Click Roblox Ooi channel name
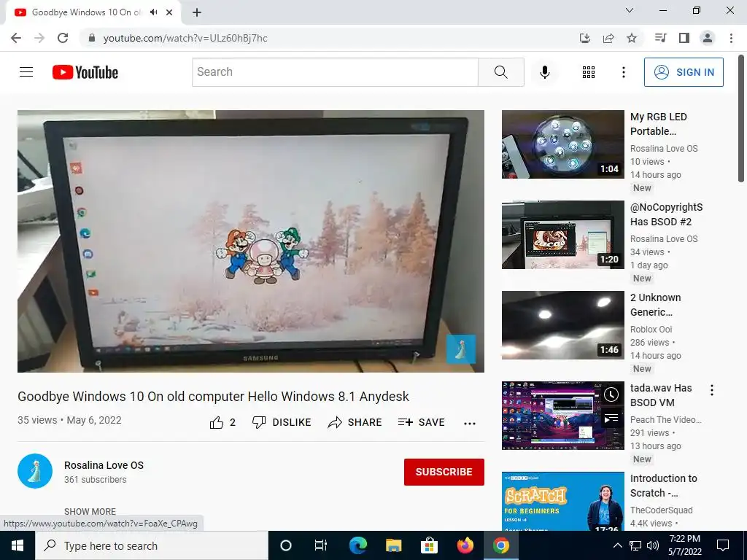The width and height of the screenshot is (747, 560). [x=651, y=329]
